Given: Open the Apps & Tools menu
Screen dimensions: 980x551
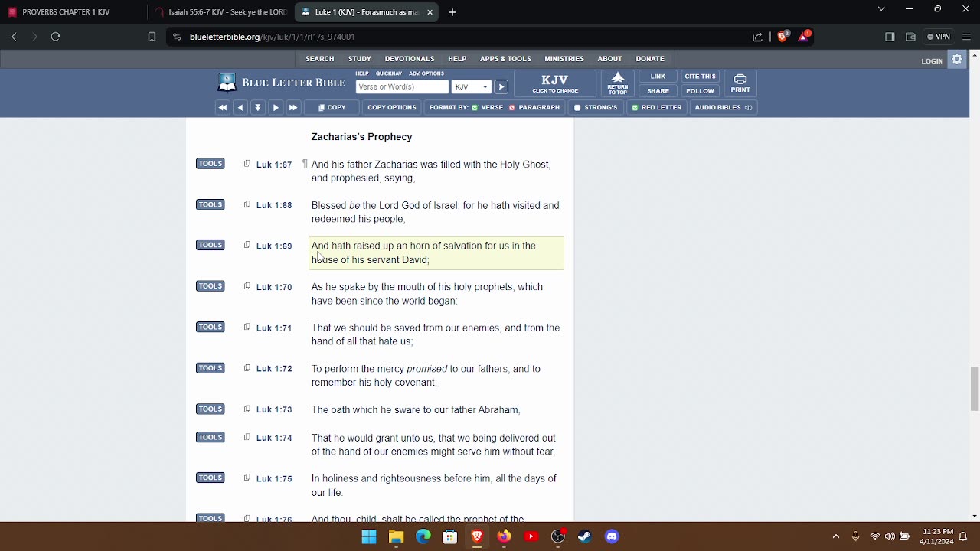Looking at the screenshot, I should pos(505,59).
